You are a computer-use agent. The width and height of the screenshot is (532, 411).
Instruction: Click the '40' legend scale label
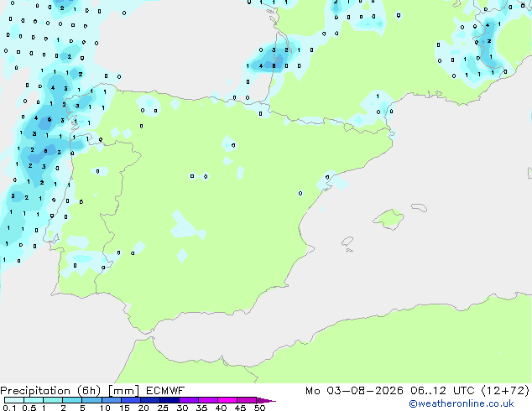coord(221,408)
